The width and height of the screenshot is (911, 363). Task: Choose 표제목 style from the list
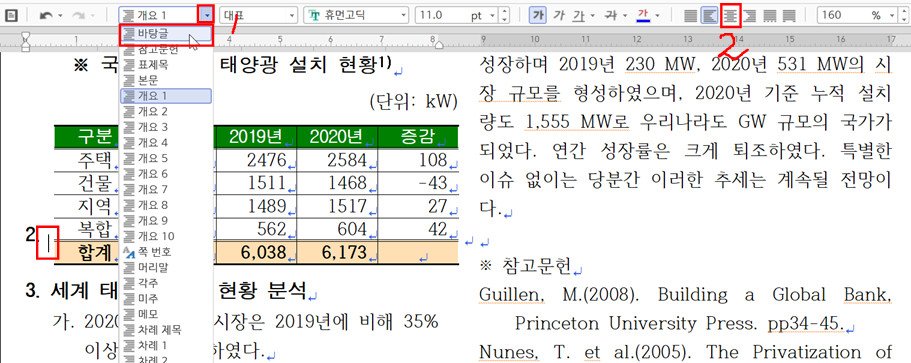pos(166,65)
